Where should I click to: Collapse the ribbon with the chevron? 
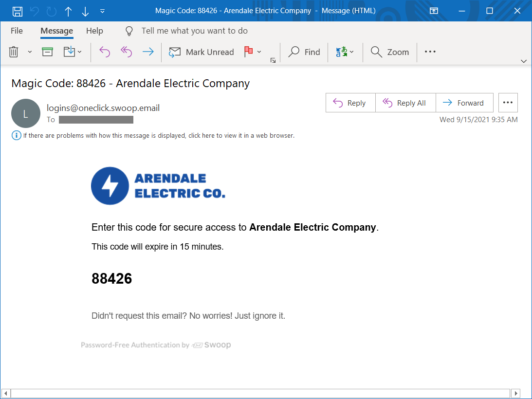click(x=524, y=61)
